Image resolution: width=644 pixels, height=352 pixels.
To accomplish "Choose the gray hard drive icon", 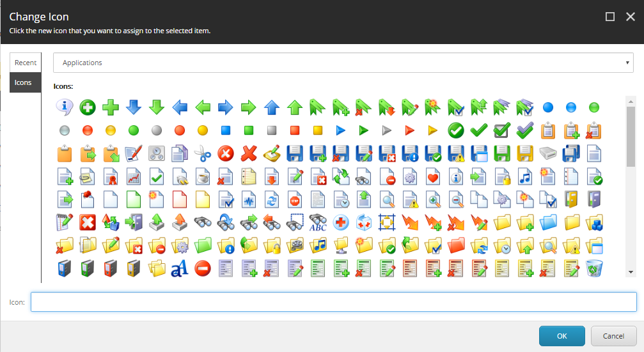I will point(548,154).
